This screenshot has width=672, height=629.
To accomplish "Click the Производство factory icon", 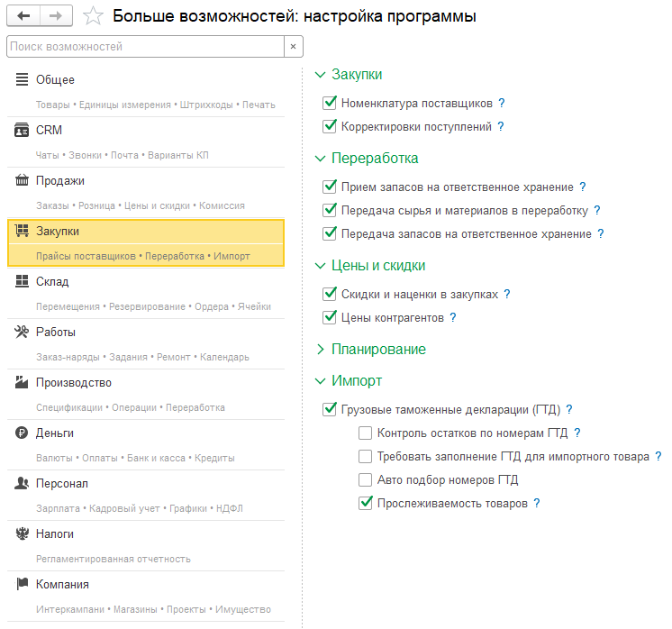I will [x=22, y=382].
